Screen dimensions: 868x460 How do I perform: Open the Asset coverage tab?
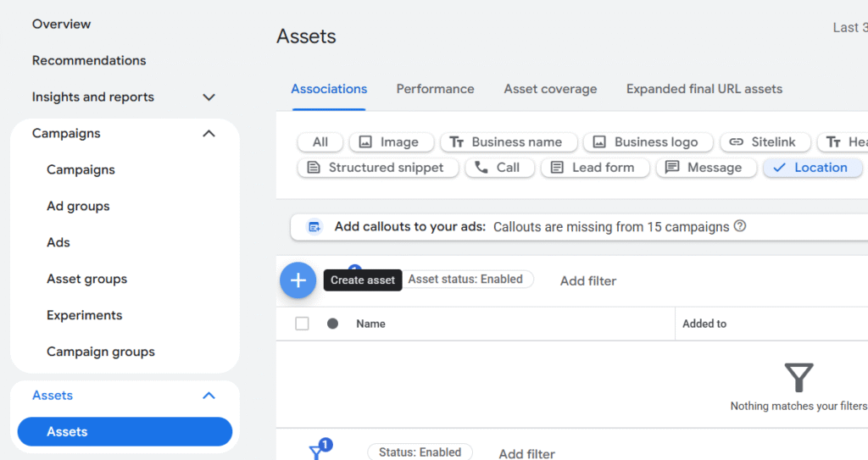tap(550, 89)
